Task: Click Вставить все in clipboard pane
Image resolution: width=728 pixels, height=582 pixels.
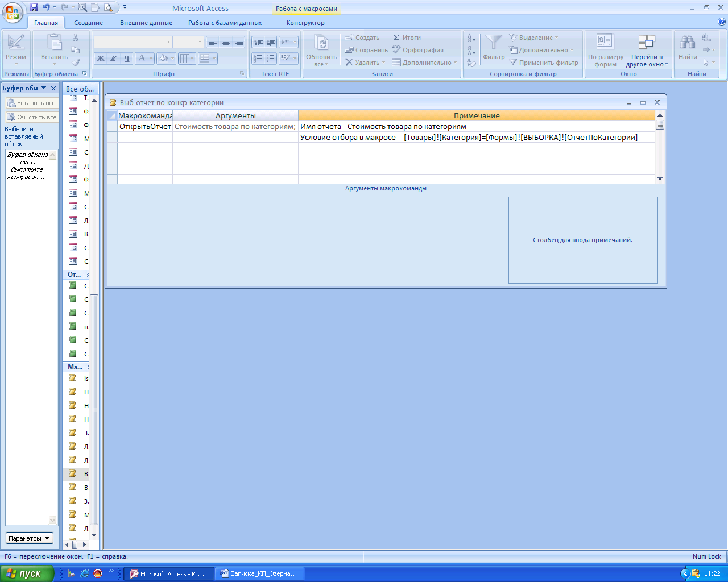Action: [32, 103]
